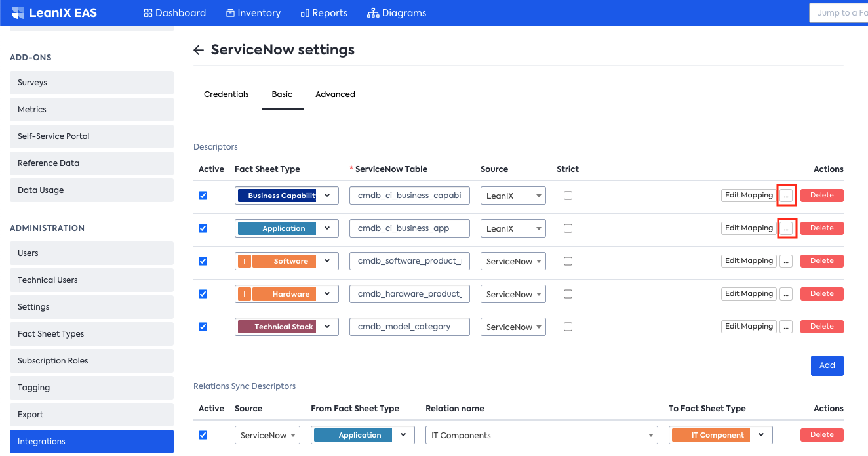
Task: Open Software fact sheet type dropdown
Action: coord(286,261)
